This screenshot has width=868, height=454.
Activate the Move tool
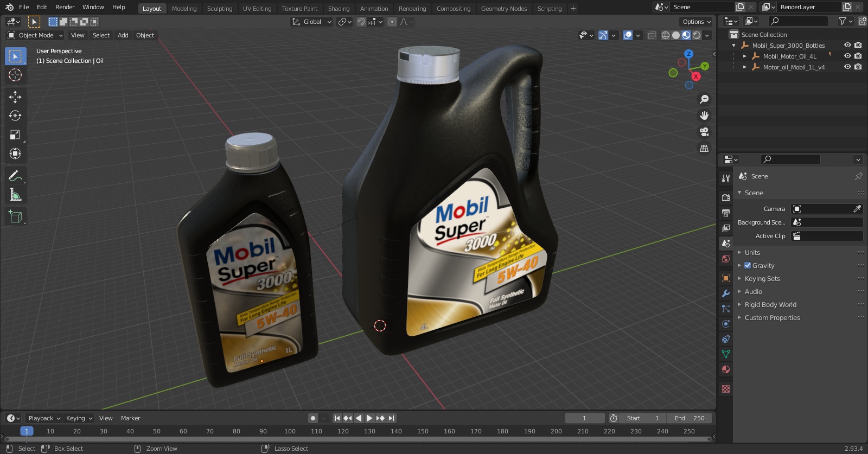pyautogui.click(x=15, y=97)
